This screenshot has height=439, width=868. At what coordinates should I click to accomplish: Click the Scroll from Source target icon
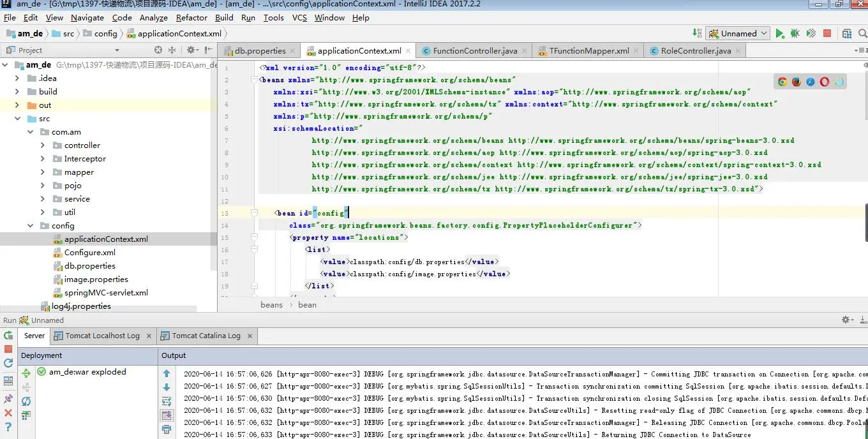pyautogui.click(x=158, y=50)
